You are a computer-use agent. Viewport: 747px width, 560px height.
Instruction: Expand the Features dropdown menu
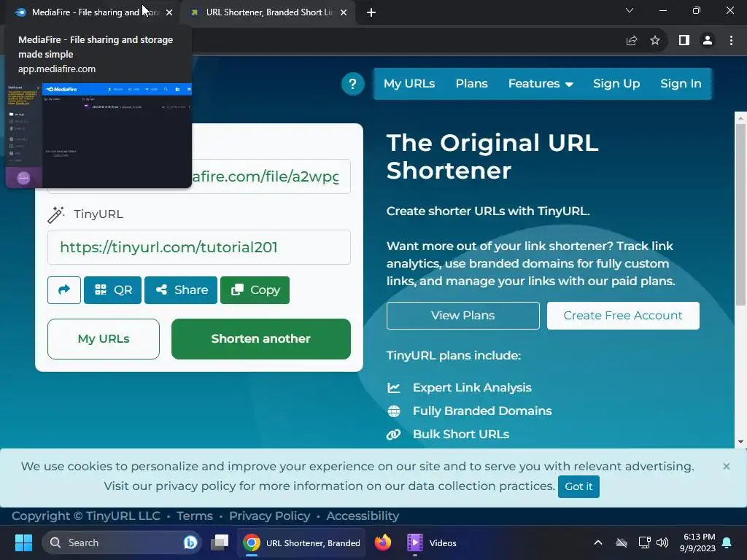point(541,84)
